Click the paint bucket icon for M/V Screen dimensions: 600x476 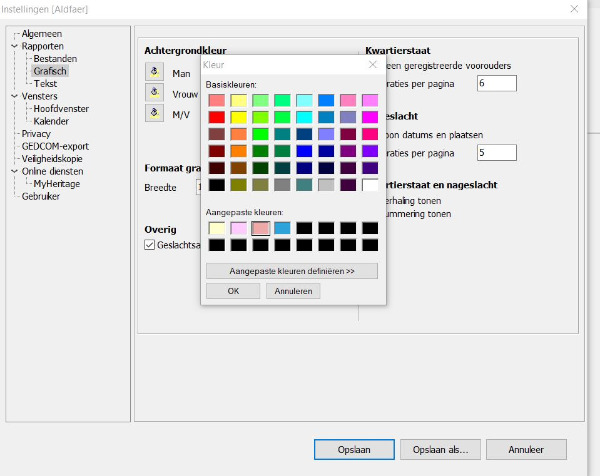[x=154, y=113]
